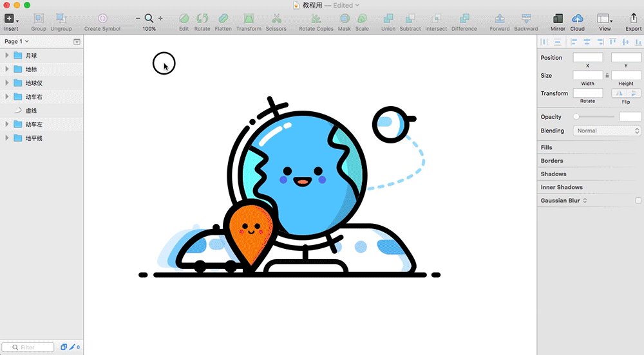The width and height of the screenshot is (644, 355).
Task: Toggle the size aspect ratio lock
Action: pyautogui.click(x=607, y=75)
